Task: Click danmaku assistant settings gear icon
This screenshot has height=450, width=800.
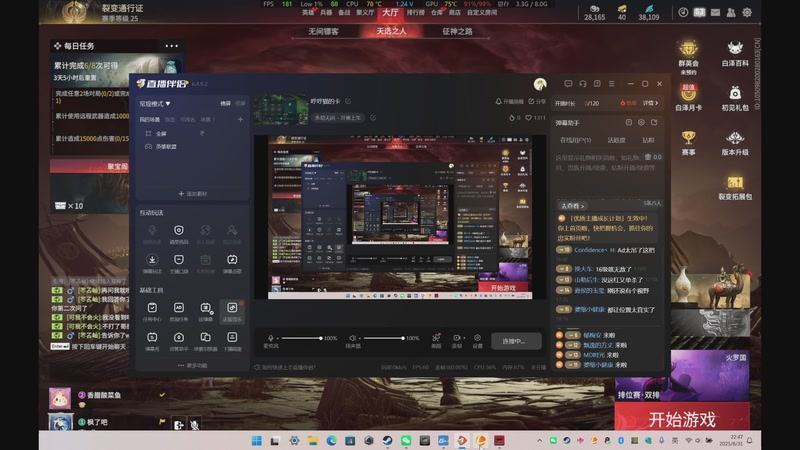Action: 641,122
